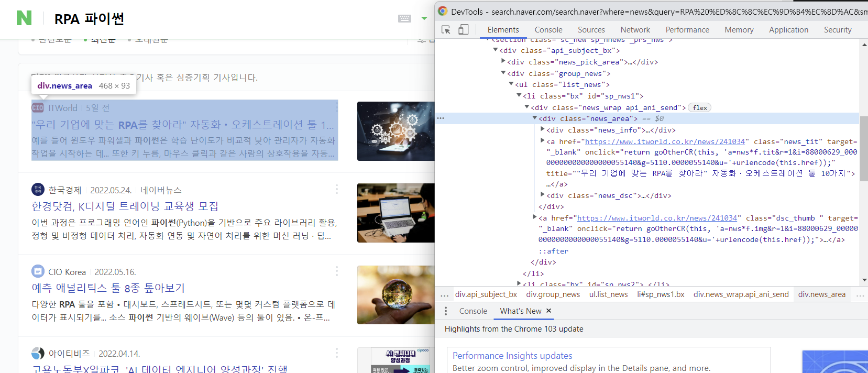Open the drawer three-dot menu
The image size is (868, 373).
446,311
